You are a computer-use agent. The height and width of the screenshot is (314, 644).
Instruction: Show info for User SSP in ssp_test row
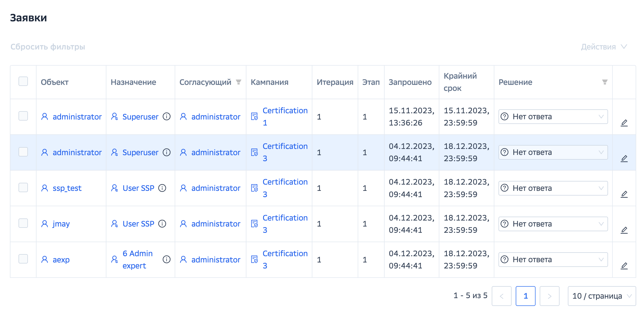(x=162, y=188)
